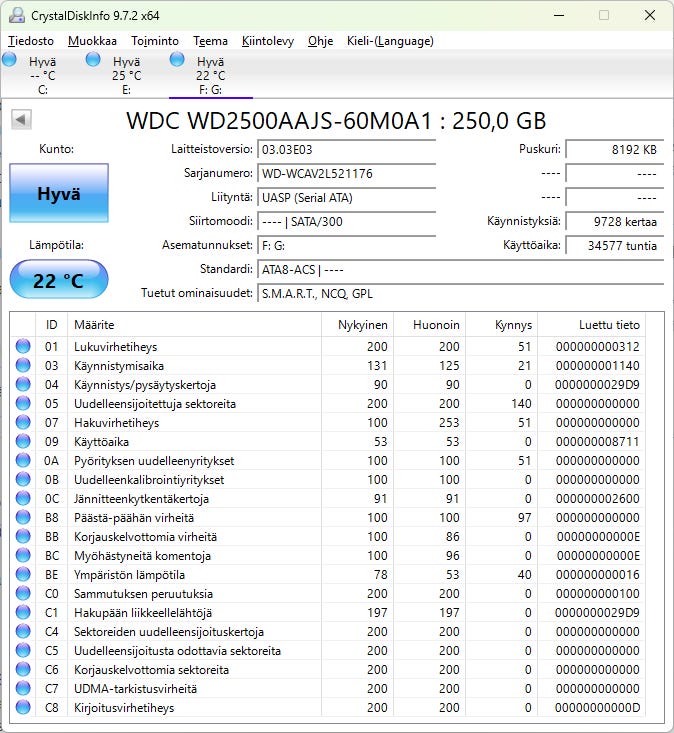Click the previous disk arrow icon
This screenshot has width=674, height=733.
point(21,120)
